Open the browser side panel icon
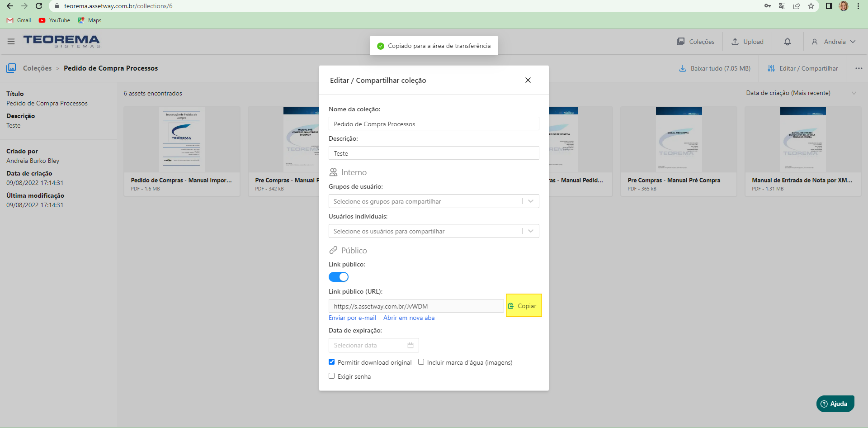The image size is (868, 428). (829, 6)
